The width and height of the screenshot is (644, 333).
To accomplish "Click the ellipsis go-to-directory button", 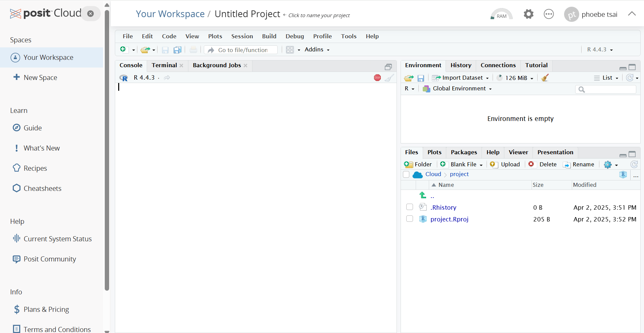I will coord(636,175).
